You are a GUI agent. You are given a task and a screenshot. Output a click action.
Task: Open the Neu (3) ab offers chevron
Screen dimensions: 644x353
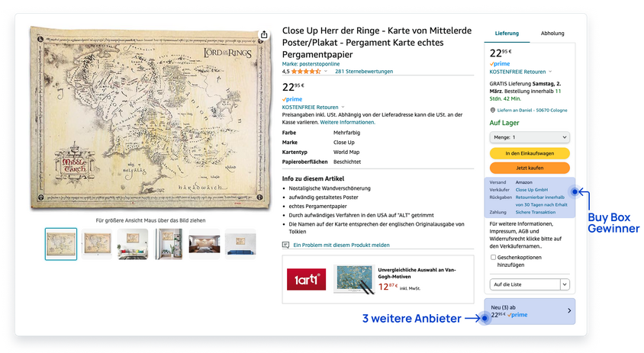click(x=569, y=311)
